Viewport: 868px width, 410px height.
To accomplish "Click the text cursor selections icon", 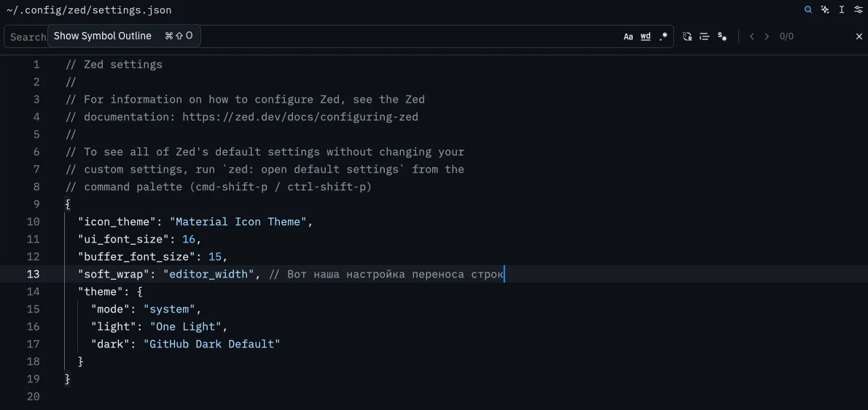I will [x=842, y=10].
